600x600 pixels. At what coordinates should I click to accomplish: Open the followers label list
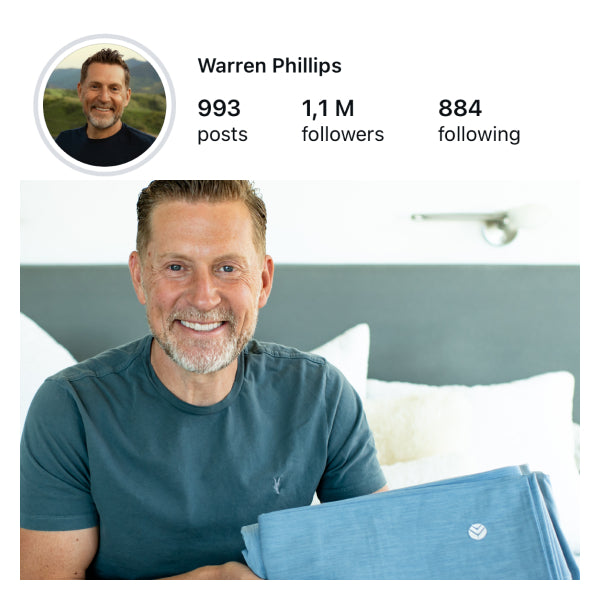click(342, 134)
